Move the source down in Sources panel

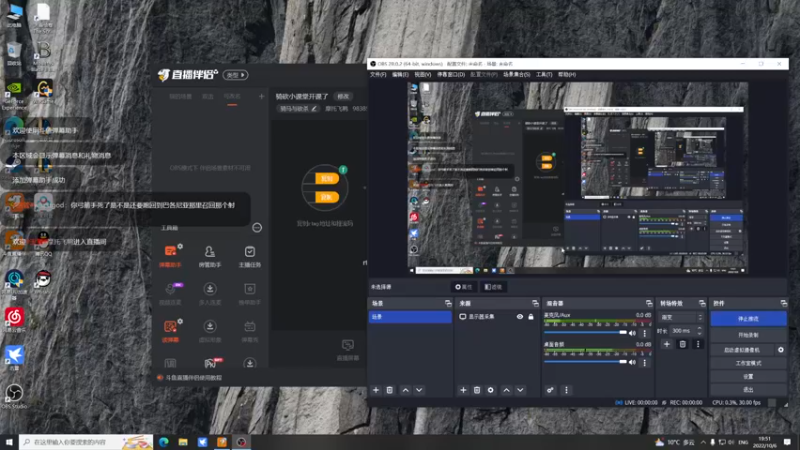(520, 390)
